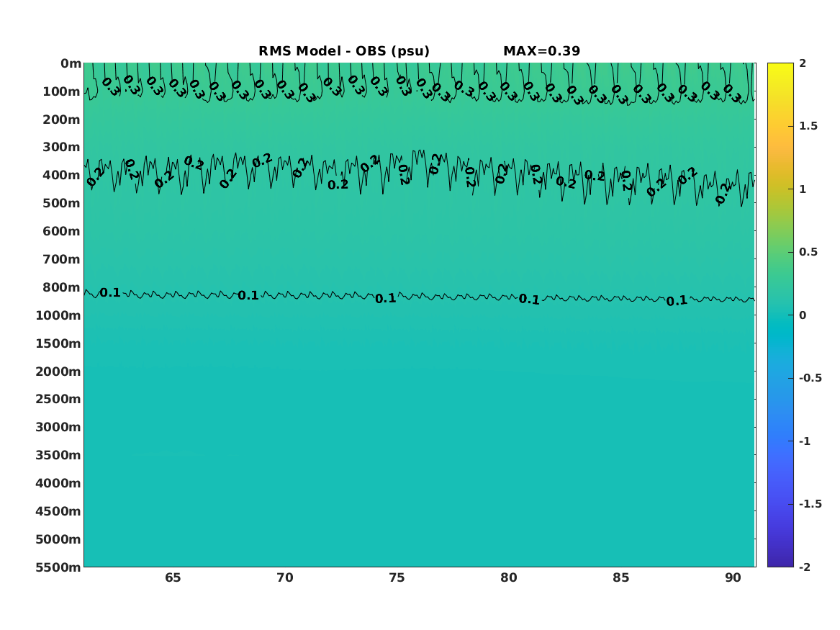840x630 pixels.
Task: Select the '70' x-axis tick label
Action: click(285, 578)
